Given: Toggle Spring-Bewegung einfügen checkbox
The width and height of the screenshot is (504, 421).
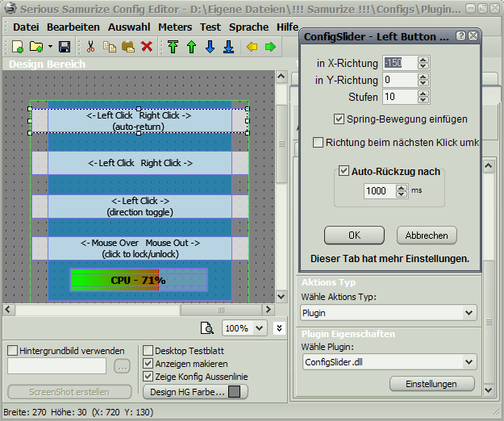Looking at the screenshot, I should click(x=339, y=119).
